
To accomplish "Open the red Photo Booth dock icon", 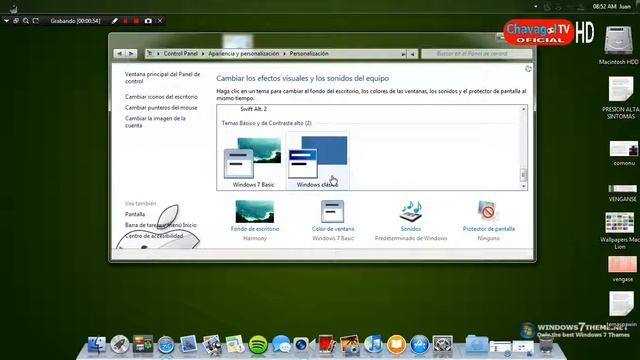I will (x=327, y=344).
